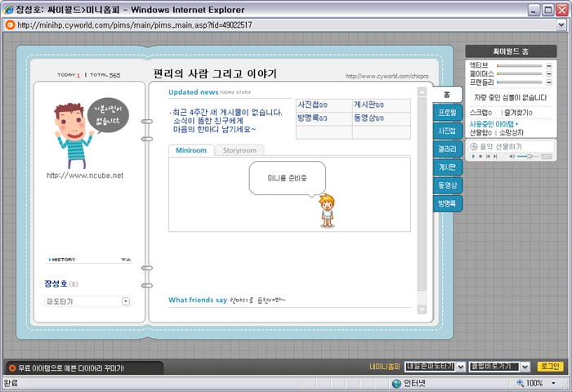The image size is (572, 392).
Task: Click the 인터넷 zone globe icon
Action: (396, 384)
